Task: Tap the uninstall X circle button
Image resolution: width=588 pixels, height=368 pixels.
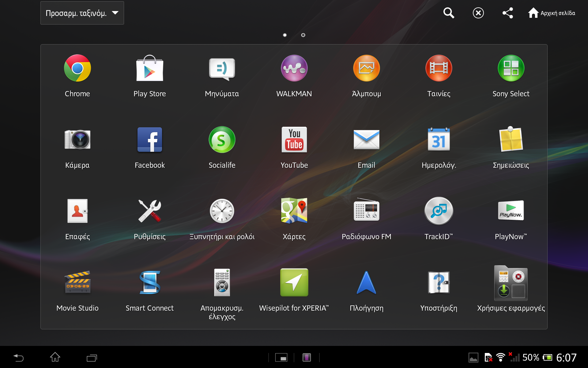Action: (x=478, y=13)
